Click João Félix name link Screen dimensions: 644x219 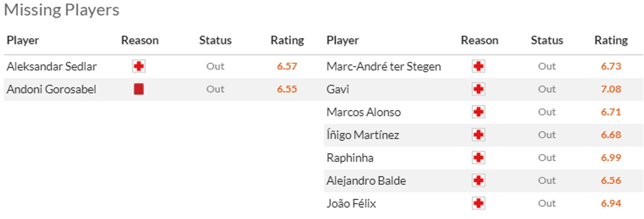click(351, 204)
